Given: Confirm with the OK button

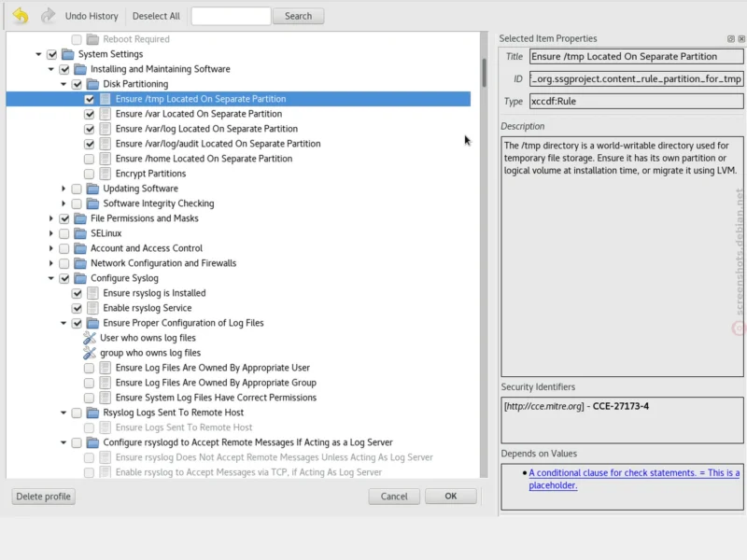Looking at the screenshot, I should tap(451, 497).
